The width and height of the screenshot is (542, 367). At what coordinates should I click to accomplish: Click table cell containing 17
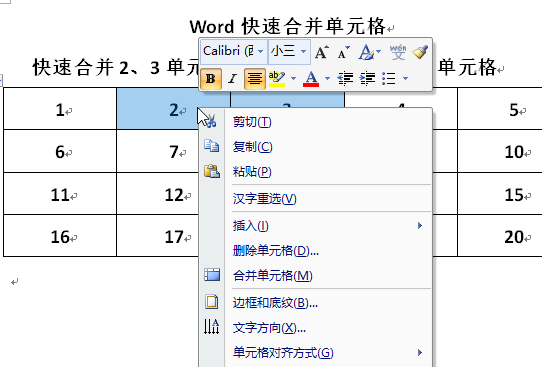[x=158, y=236]
